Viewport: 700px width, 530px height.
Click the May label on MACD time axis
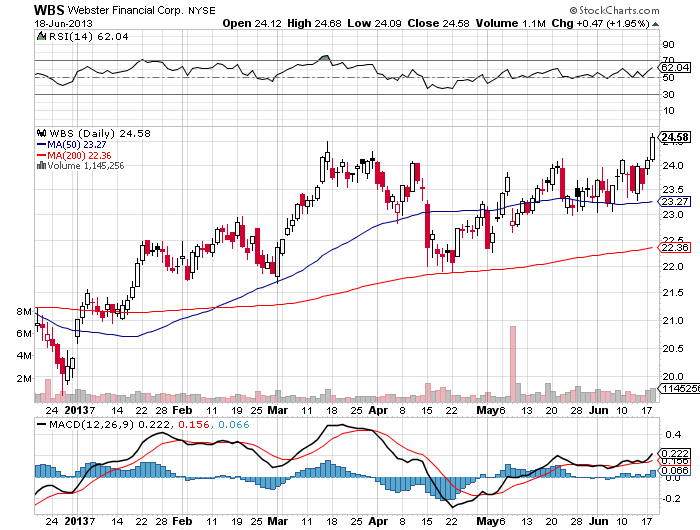(x=487, y=521)
